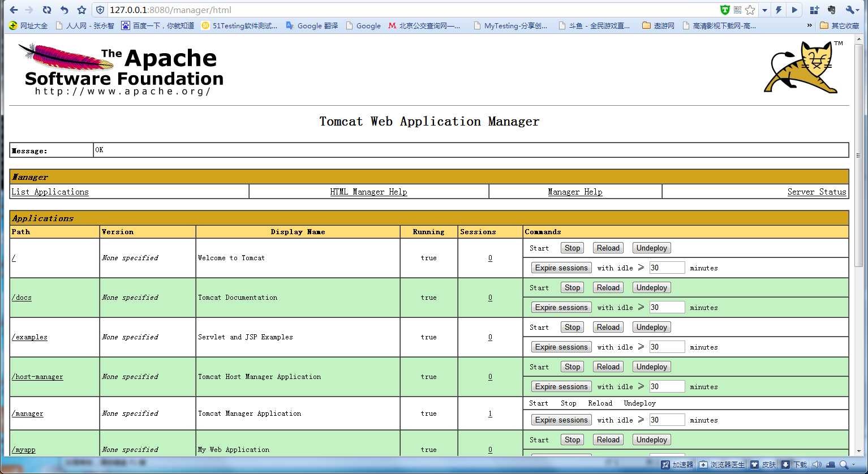Open the Manager Help link
Viewport: 868px width, 474px height.
575,192
